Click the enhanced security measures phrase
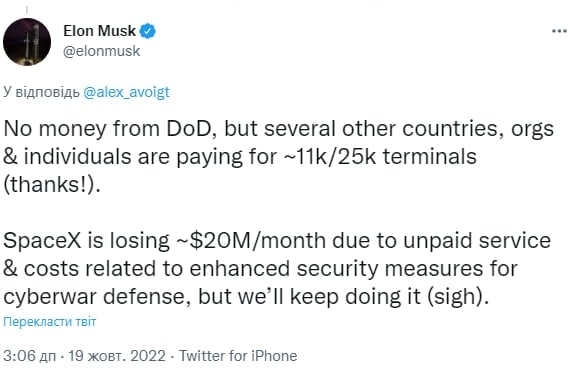This screenshot has width=577, height=373. [334, 269]
